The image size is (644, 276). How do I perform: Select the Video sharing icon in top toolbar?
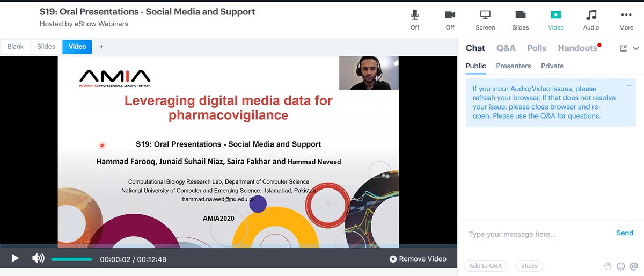[x=556, y=20]
